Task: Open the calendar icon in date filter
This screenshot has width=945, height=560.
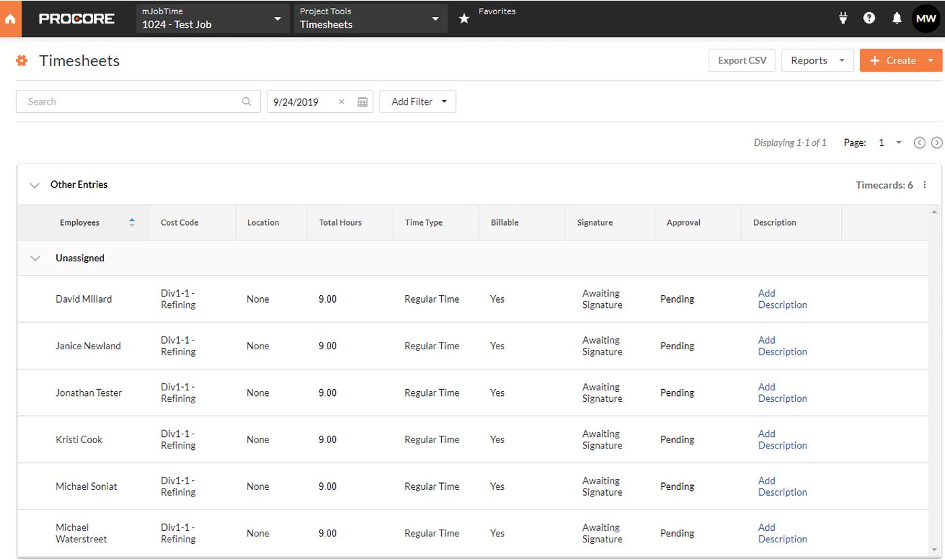Action: pyautogui.click(x=362, y=101)
